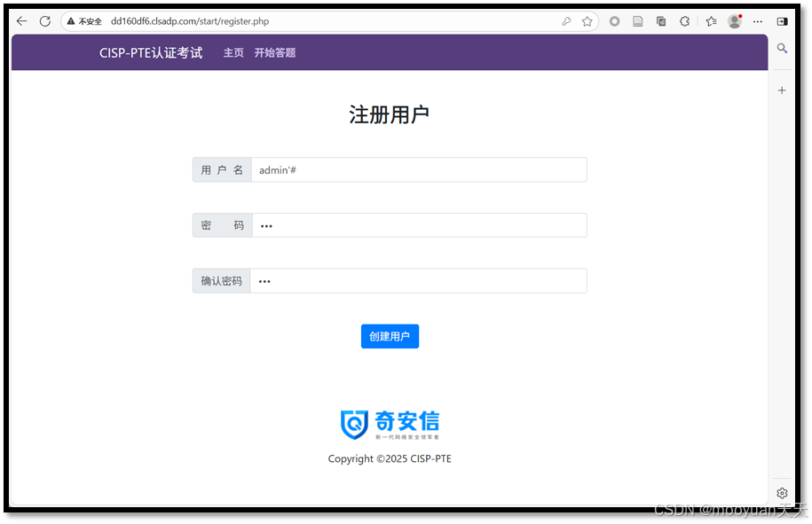Click the plus icon to customize the sidebar
The image size is (812, 524).
(x=782, y=90)
